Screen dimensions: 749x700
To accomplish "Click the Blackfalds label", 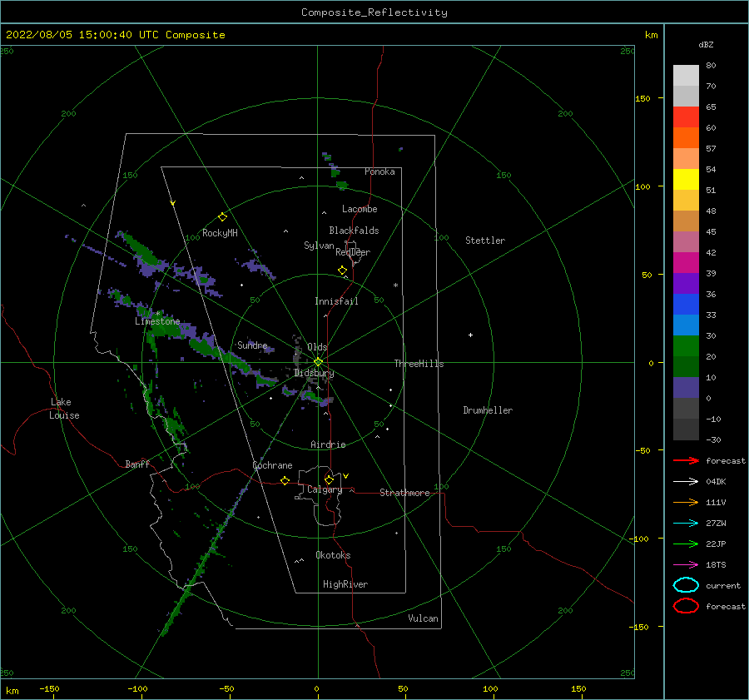I will tap(354, 231).
